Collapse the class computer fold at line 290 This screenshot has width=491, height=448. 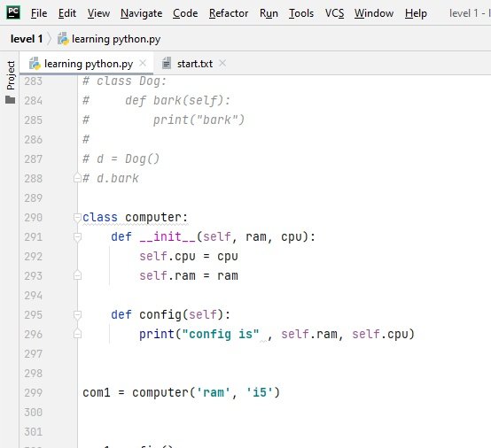coord(77,218)
